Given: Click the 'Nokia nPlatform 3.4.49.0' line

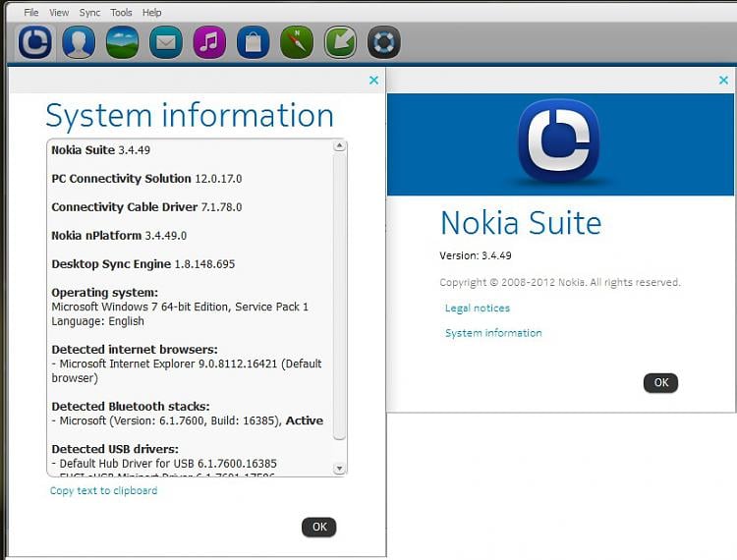Looking at the screenshot, I should 119,236.
